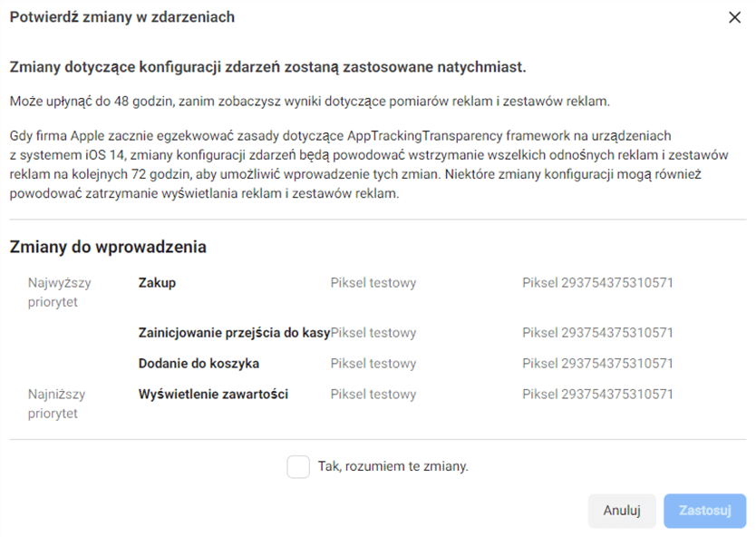This screenshot has height=537, width=756.
Task: Click pixel ID 293754375310571 beside Zakup
Action: click(597, 282)
